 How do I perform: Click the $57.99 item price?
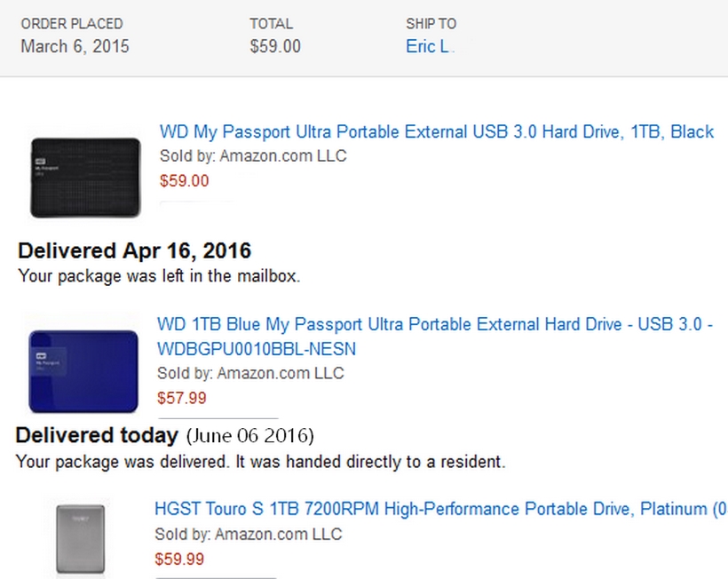point(182,398)
